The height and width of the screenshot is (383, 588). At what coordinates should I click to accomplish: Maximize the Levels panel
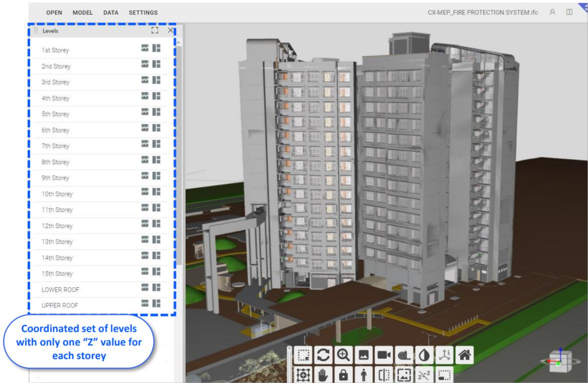point(155,30)
